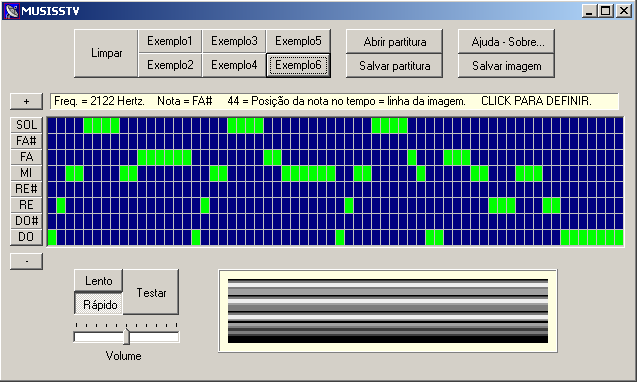Load Exemplo6 preset
Screen dimensions: 637x382
tap(298, 65)
